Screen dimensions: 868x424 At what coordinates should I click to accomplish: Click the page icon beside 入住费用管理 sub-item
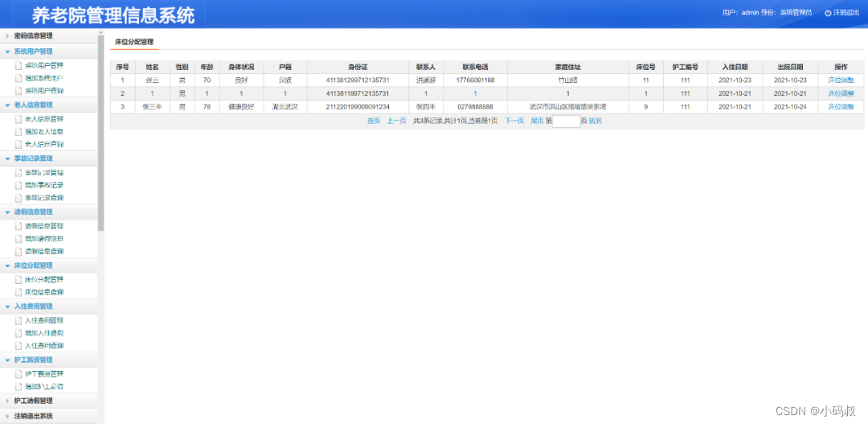click(18, 320)
